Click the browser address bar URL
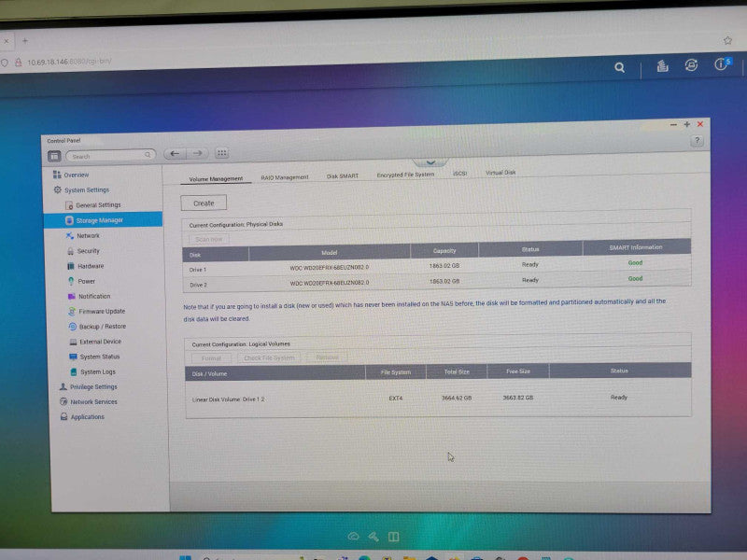This screenshot has height=560, width=747. coord(69,62)
